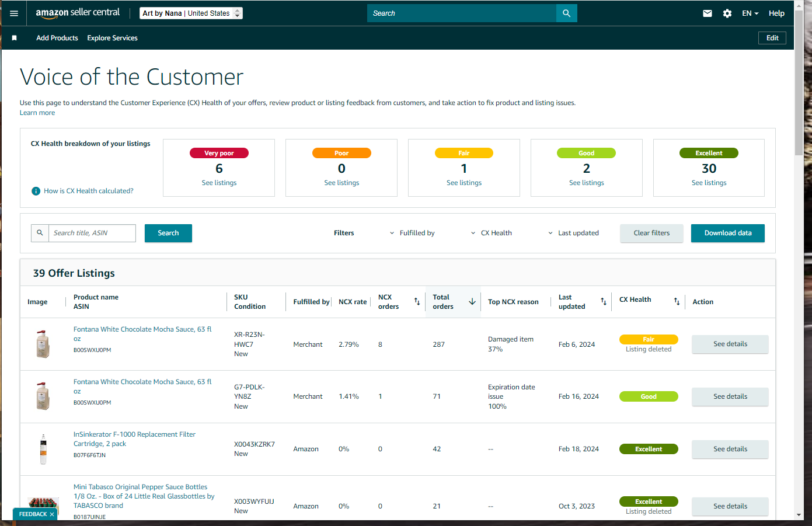Click the Poor orange badge
The width and height of the screenshot is (812, 526).
click(341, 153)
